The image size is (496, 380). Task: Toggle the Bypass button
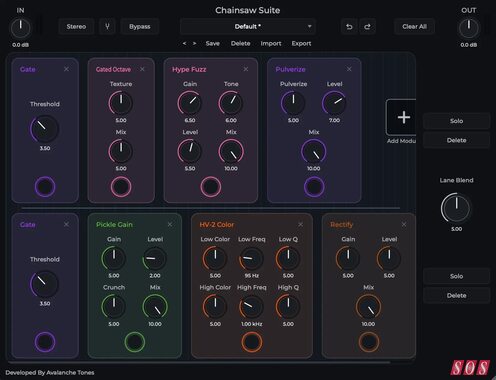(140, 27)
